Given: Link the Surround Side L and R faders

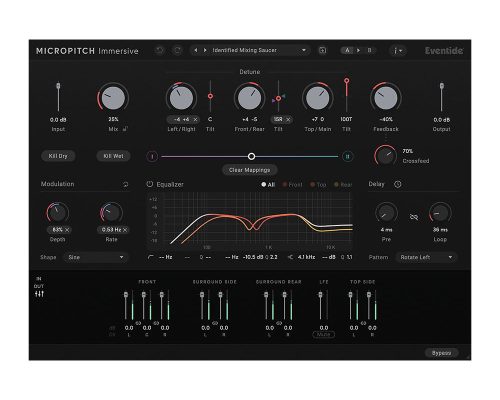Looking at the screenshot, I should (x=215, y=323).
